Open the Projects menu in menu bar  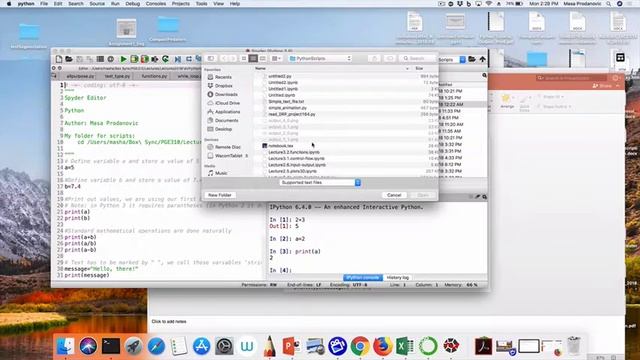point(181,4)
